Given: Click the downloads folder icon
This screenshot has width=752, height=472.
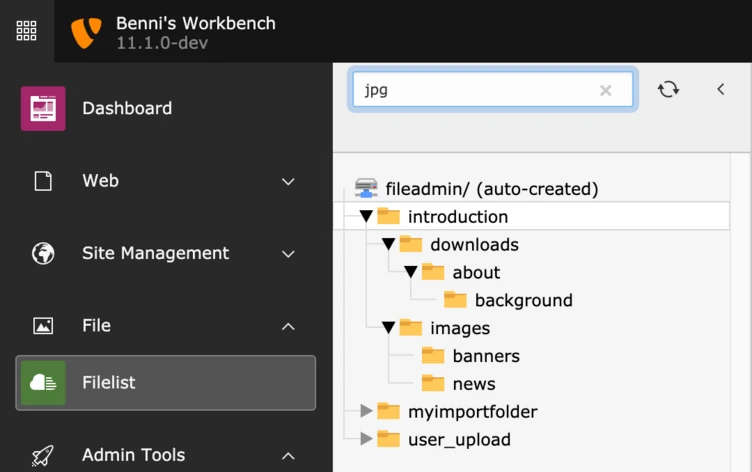Looking at the screenshot, I should tap(411, 244).
